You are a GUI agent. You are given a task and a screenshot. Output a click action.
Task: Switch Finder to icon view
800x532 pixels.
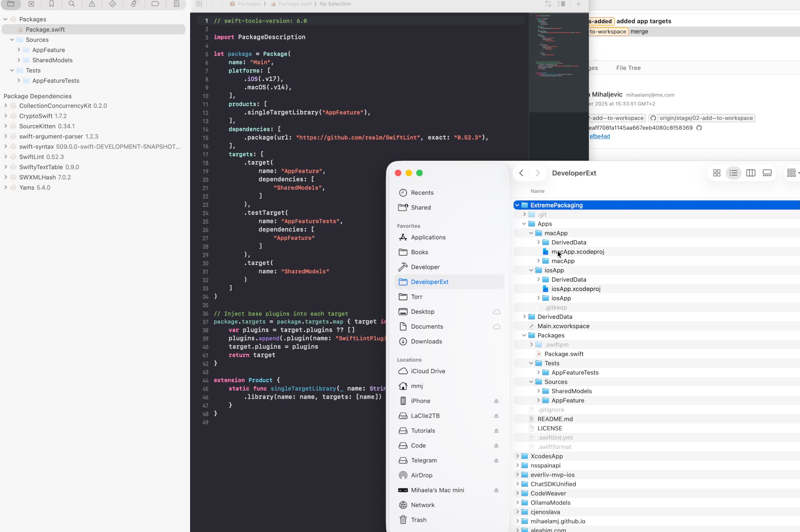(x=717, y=173)
